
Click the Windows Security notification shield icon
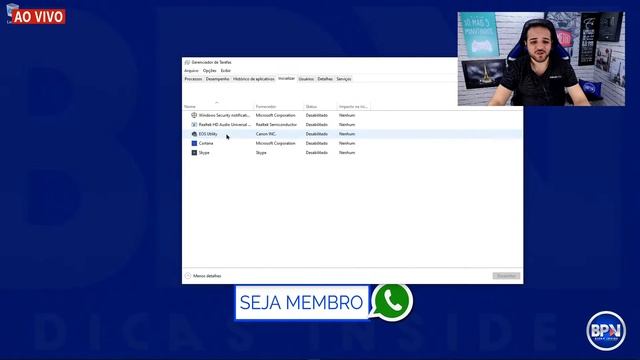(x=194, y=115)
